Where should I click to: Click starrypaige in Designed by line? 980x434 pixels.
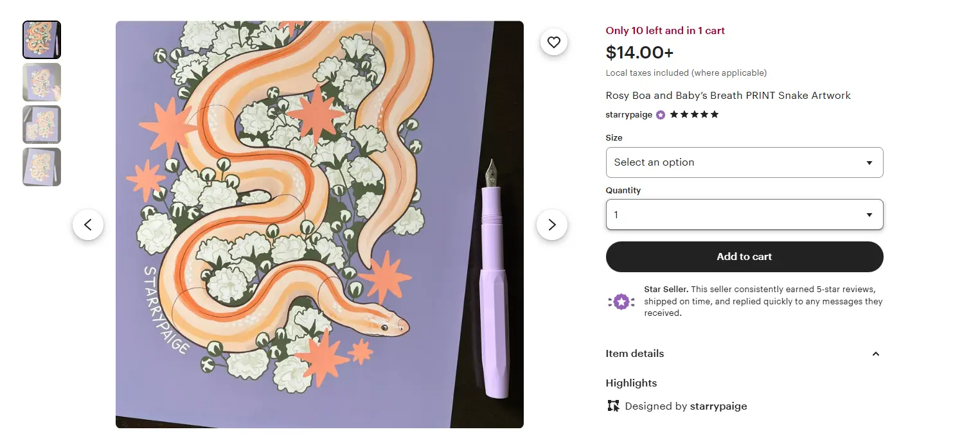718,406
